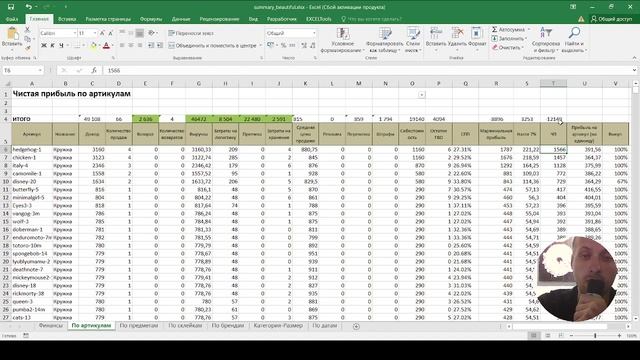Click cell with article hedgehog-1
Screen dimensions: 640x360
tap(32, 149)
